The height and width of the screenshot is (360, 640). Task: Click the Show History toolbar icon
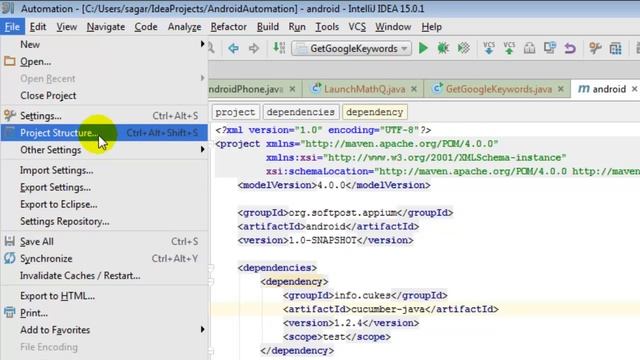pos(529,48)
